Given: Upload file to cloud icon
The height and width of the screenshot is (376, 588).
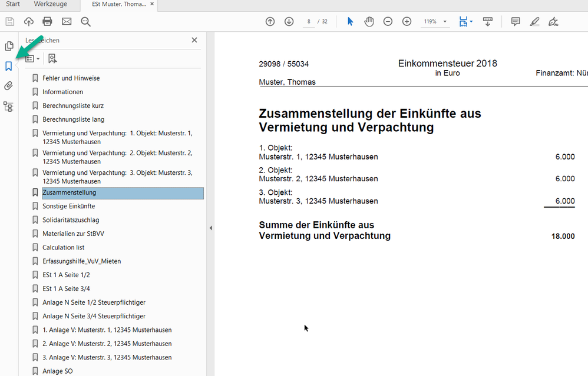Looking at the screenshot, I should coord(28,21).
